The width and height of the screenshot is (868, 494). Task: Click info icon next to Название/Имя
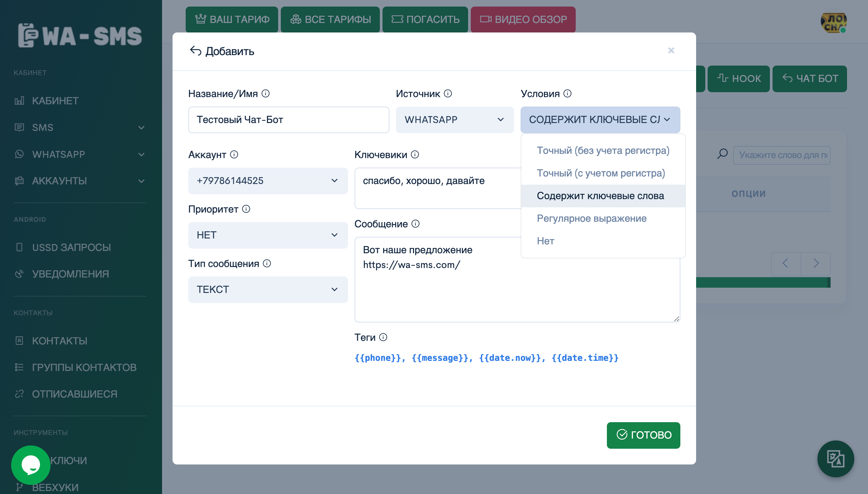[x=266, y=93]
